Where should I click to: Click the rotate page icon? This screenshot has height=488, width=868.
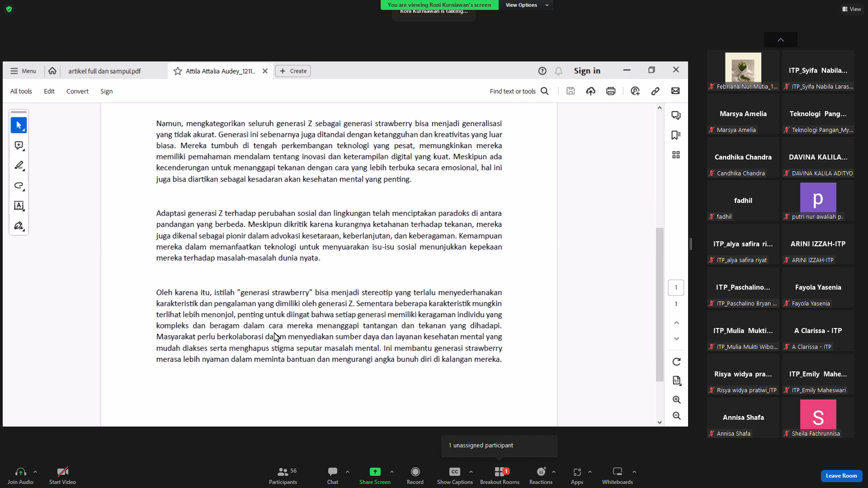pyautogui.click(x=676, y=361)
